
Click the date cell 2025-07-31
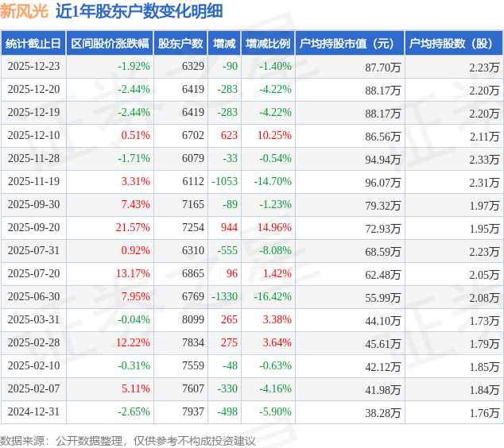click(x=33, y=250)
